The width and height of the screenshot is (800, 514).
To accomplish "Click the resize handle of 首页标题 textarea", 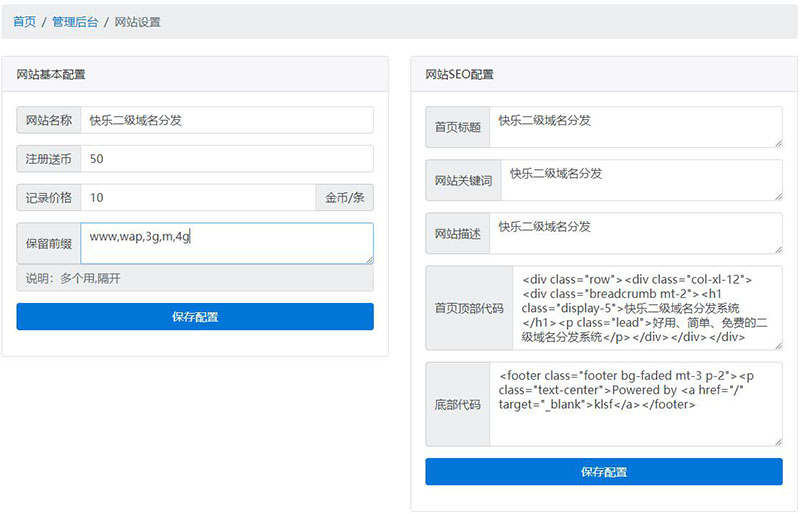I will coord(777,142).
